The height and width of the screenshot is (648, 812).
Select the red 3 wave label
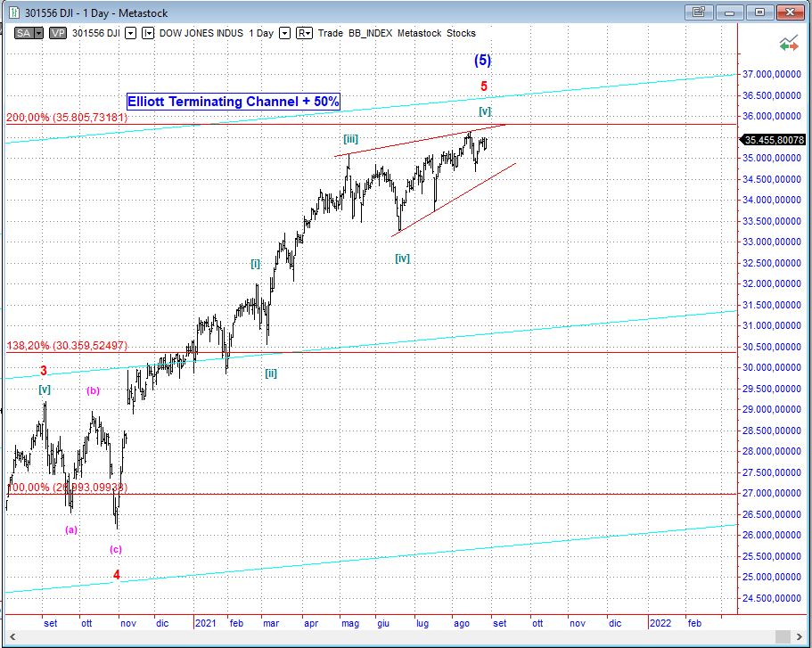44,371
